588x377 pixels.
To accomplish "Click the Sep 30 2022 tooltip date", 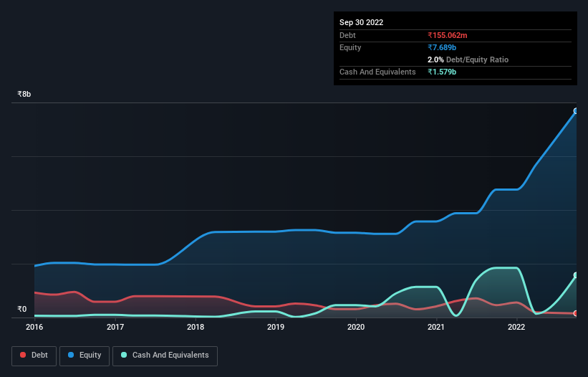I will point(361,22).
